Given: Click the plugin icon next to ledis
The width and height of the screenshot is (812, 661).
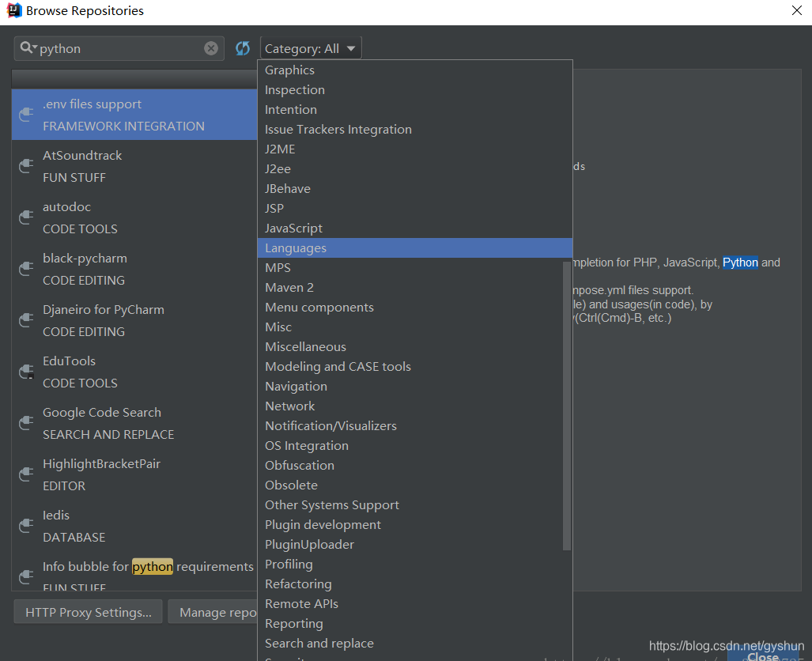Looking at the screenshot, I should point(25,526).
